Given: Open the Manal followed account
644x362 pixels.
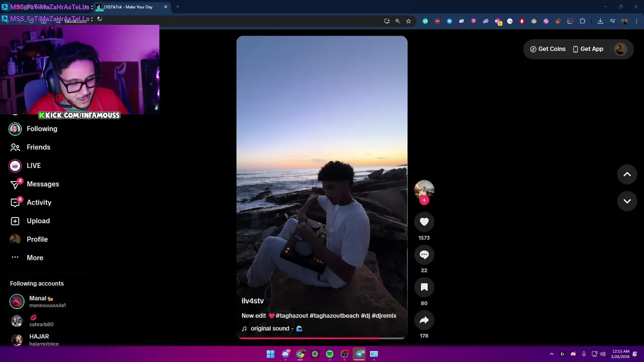Looking at the screenshot, I should (x=38, y=302).
